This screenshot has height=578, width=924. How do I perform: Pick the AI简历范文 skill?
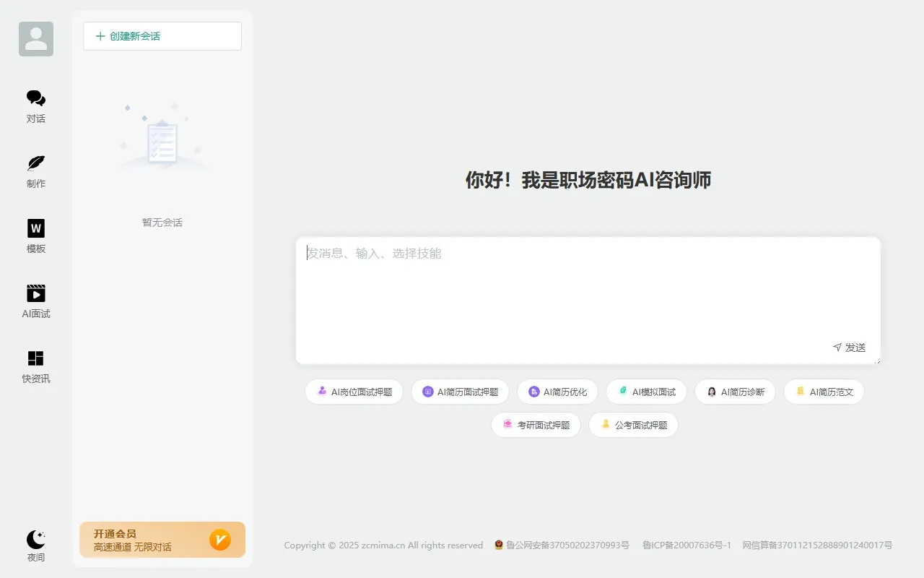click(824, 392)
